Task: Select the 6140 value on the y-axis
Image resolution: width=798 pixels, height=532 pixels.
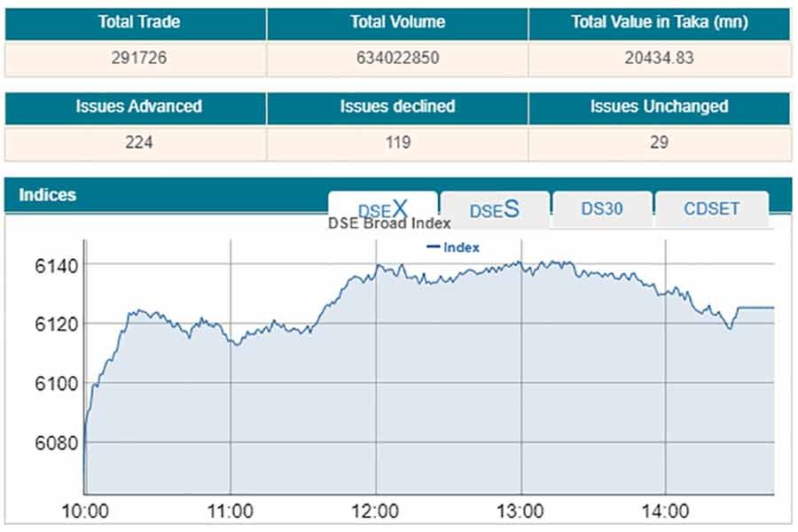Action: tap(55, 265)
